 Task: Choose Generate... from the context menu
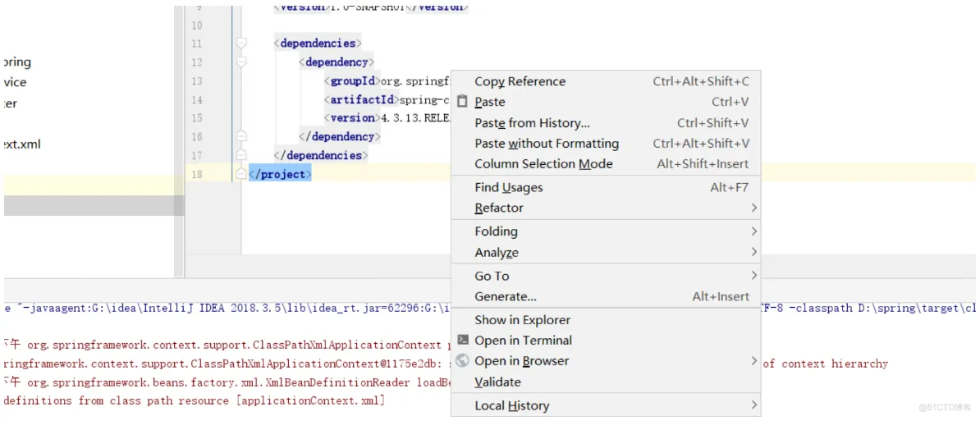[x=606, y=297]
